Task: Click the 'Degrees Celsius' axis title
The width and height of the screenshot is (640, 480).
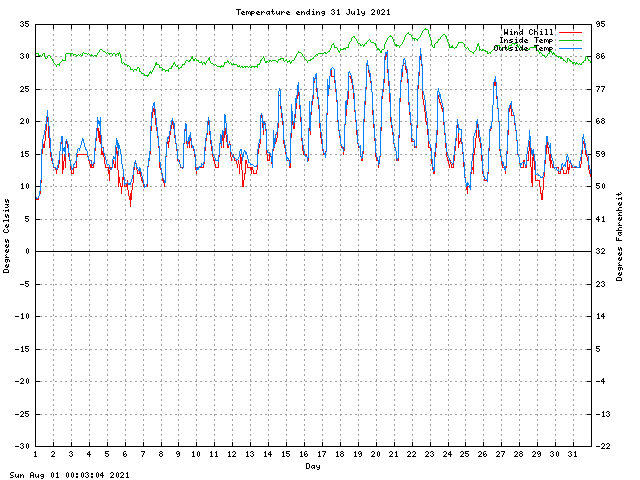Action: tap(6, 236)
